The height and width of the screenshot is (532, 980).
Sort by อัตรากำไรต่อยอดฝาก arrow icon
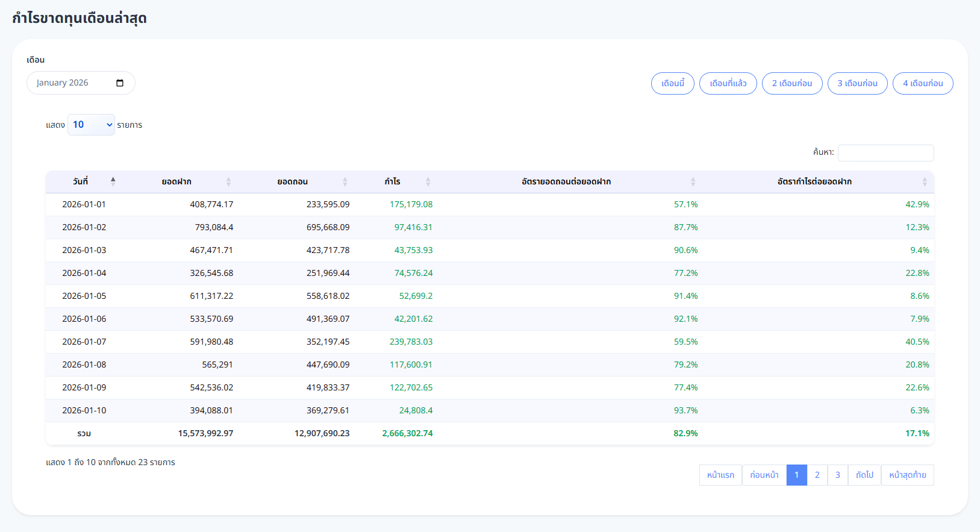924,181
